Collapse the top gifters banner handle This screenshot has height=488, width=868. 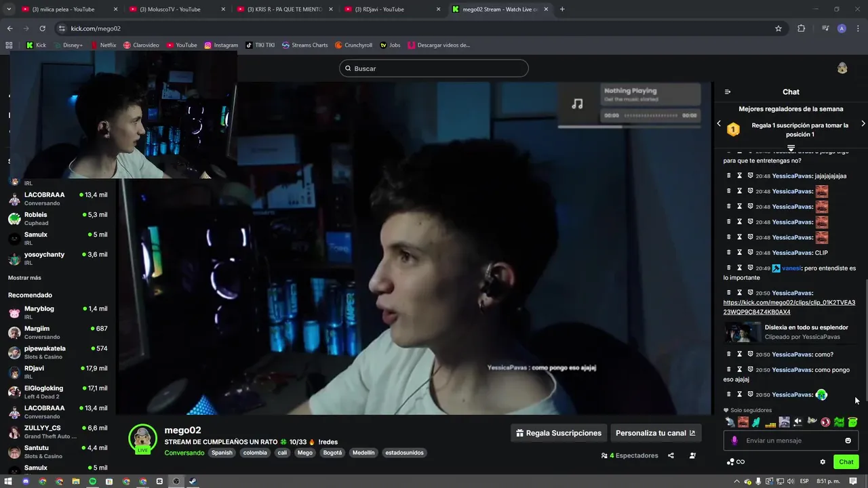(x=791, y=148)
